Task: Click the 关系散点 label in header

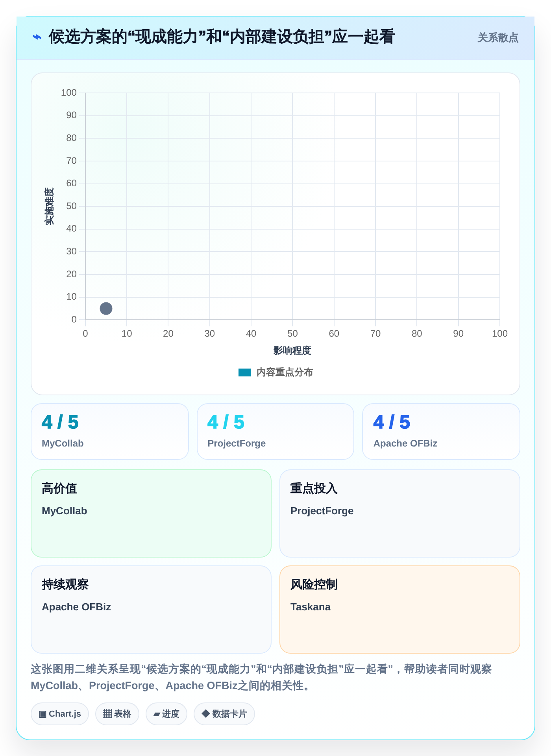Action: point(498,38)
